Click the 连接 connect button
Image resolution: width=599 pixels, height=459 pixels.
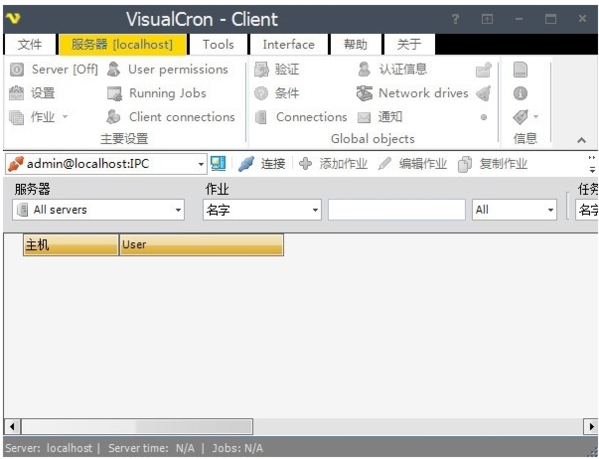[262, 164]
